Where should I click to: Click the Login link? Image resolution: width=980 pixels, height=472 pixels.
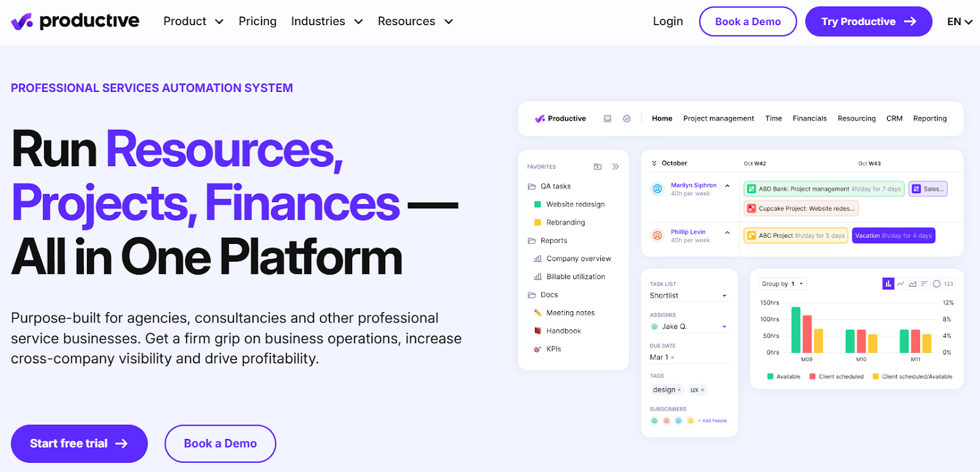tap(668, 21)
